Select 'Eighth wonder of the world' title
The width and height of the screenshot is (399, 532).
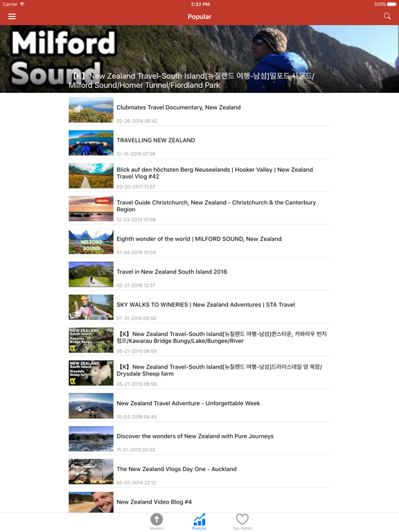tap(199, 239)
